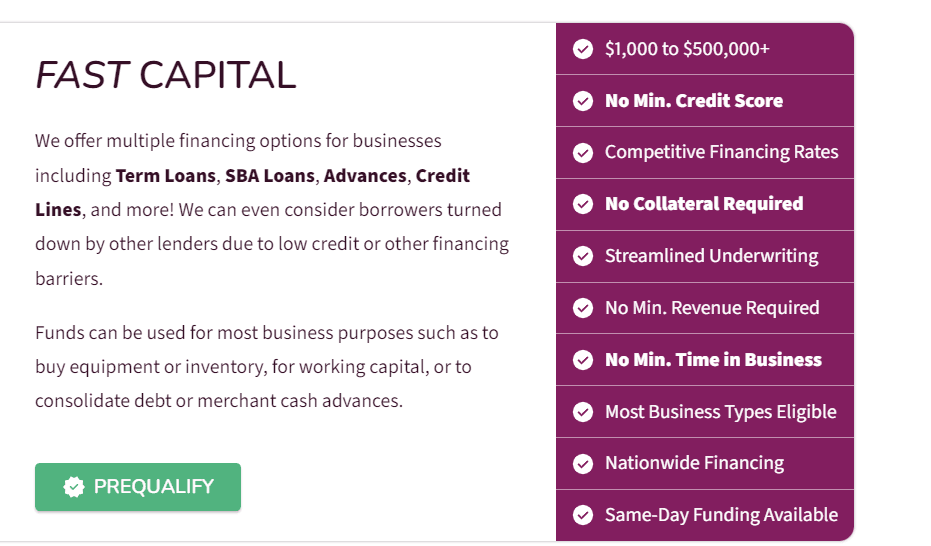Click the checkmark icon beside Nationwide Financing
The image size is (931, 546).
point(583,463)
